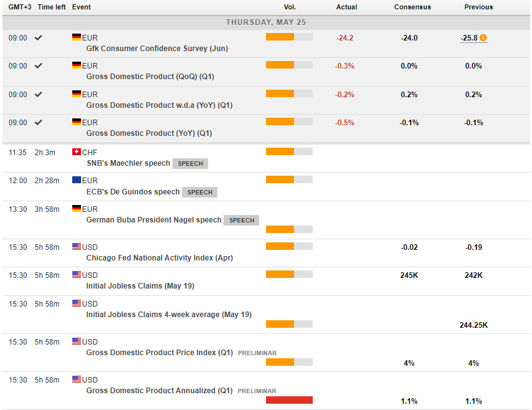532x410 pixels.
Task: Open Gross Domestic Product Price Index (Q1) event
Action: [159, 353]
